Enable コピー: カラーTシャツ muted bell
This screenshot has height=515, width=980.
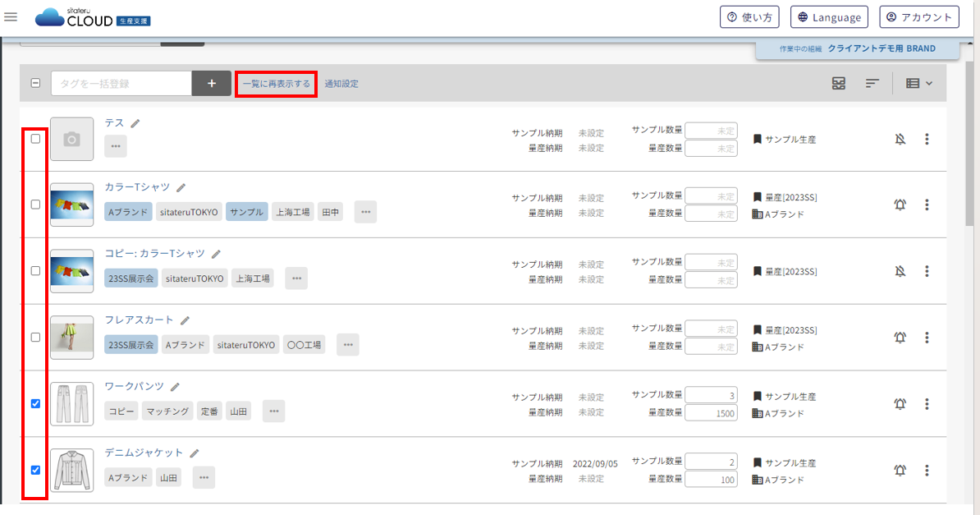[x=900, y=271]
